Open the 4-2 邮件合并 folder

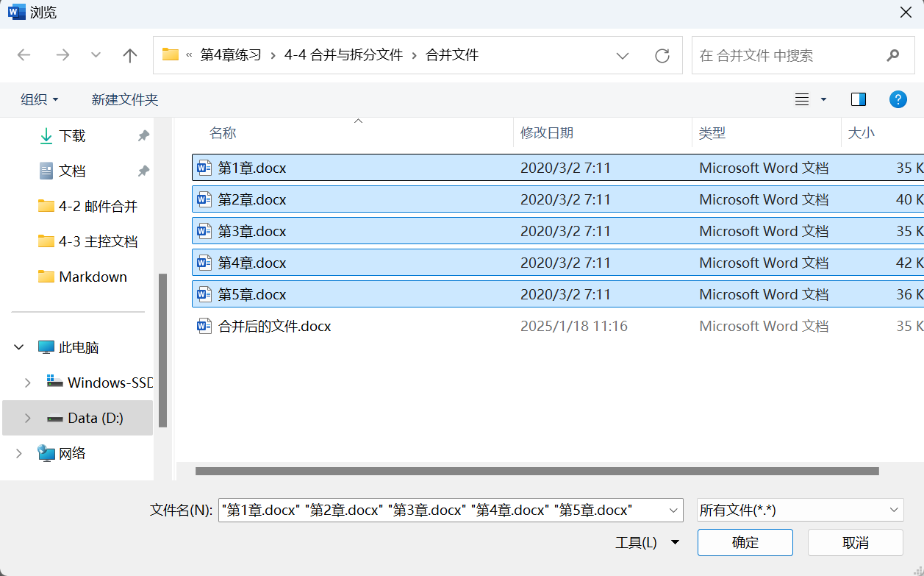tap(87, 207)
